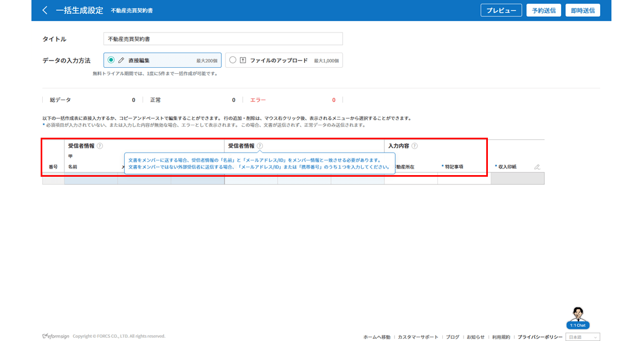The height and width of the screenshot is (341, 644).
Task: Click the empty cell under 特記事項
Action: tap(464, 179)
